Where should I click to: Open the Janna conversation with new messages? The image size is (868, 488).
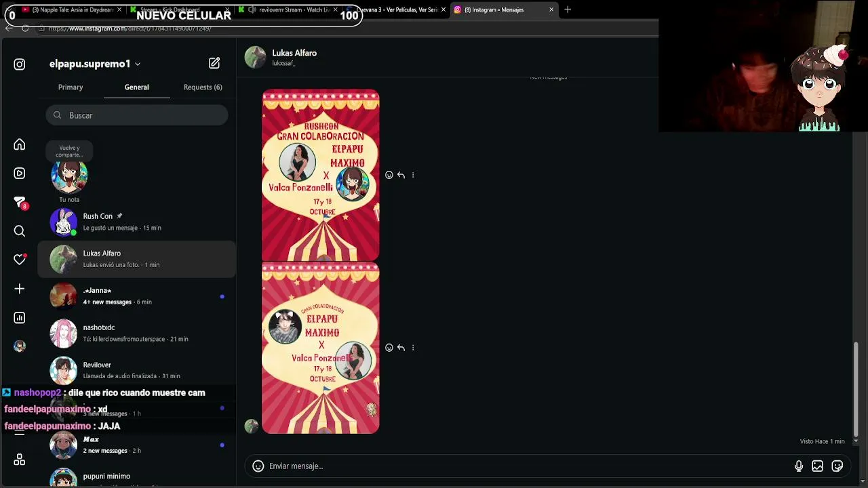(x=137, y=296)
